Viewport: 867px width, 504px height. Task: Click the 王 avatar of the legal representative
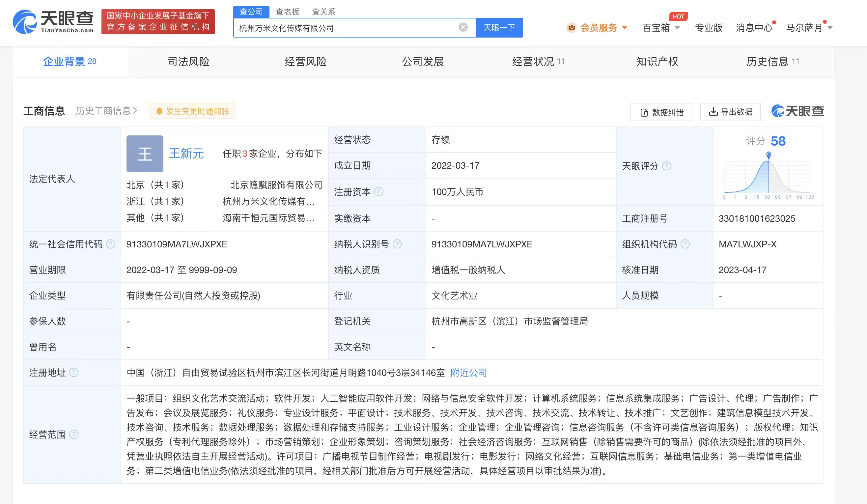pos(145,154)
